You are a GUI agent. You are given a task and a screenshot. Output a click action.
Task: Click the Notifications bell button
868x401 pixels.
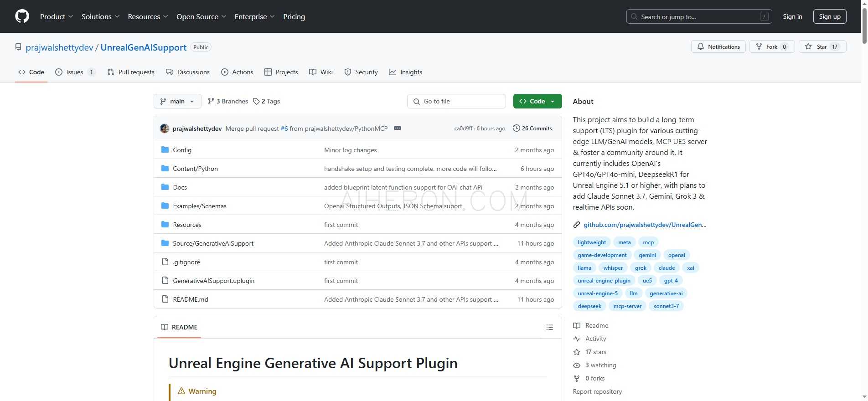click(x=718, y=46)
